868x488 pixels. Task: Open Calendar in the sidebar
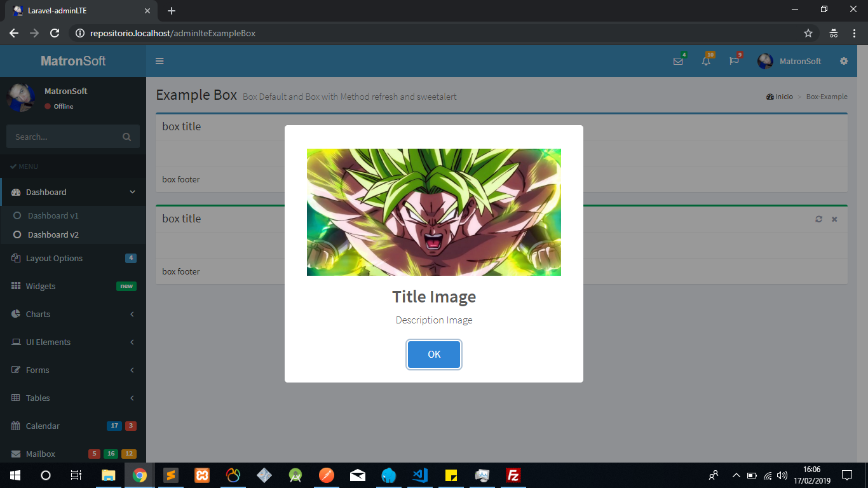coord(73,426)
